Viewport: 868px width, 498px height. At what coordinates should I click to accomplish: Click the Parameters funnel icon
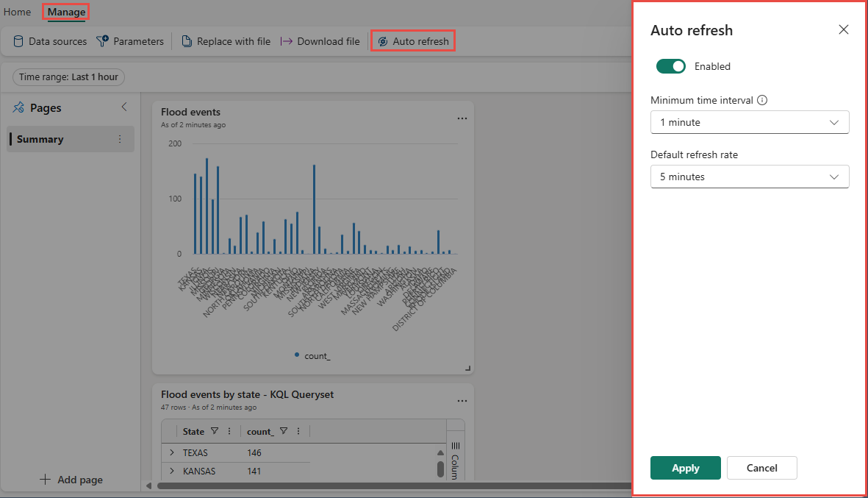click(102, 41)
